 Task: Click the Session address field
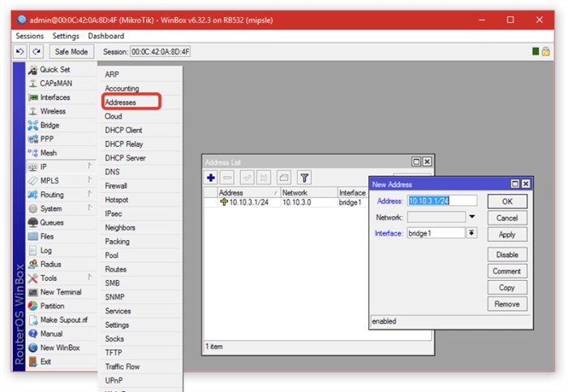[x=160, y=52]
